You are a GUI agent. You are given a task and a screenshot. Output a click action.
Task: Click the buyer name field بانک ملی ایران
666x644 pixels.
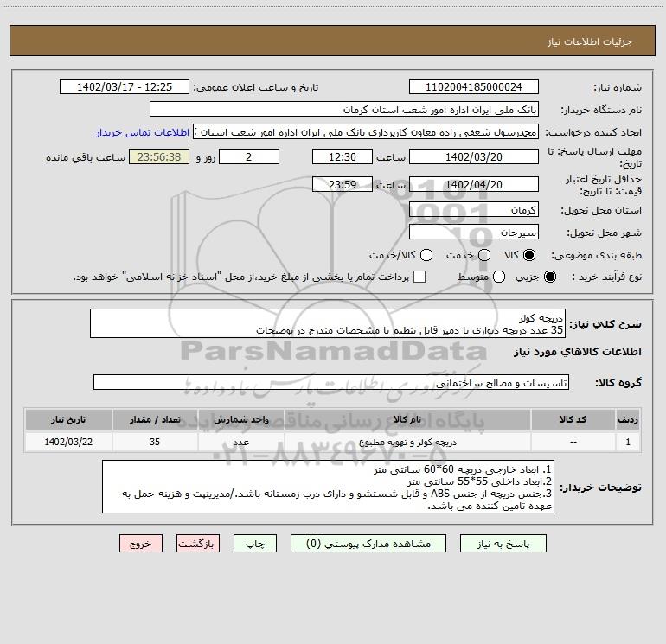[344, 110]
